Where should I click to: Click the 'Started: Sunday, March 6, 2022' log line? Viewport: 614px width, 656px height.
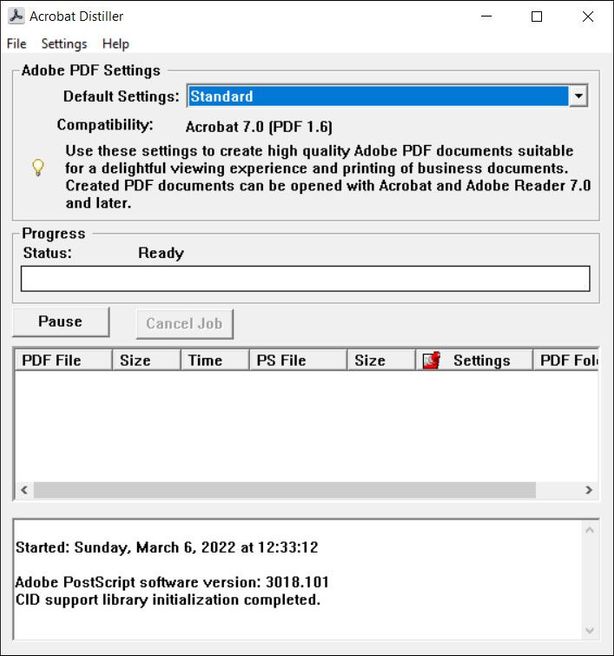[x=167, y=547]
